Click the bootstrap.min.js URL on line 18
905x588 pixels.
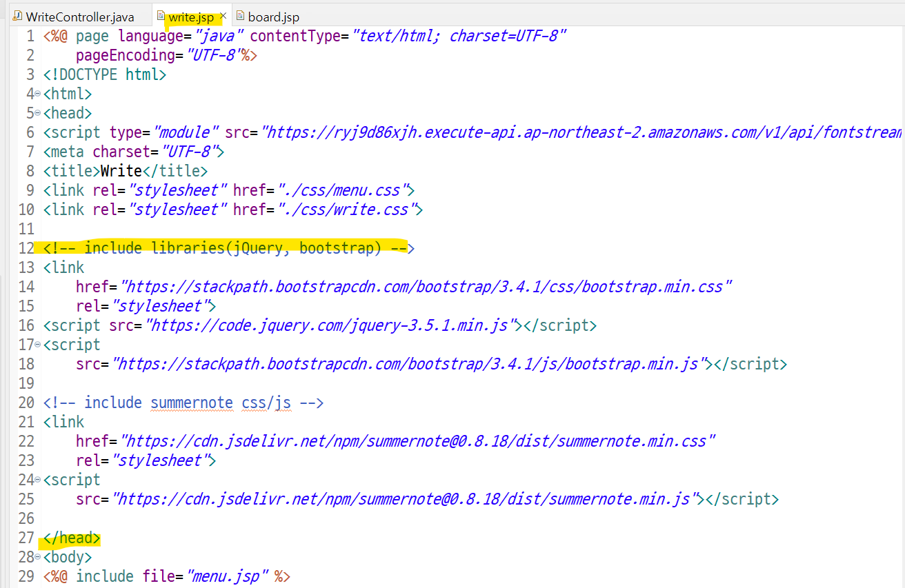tap(411, 364)
